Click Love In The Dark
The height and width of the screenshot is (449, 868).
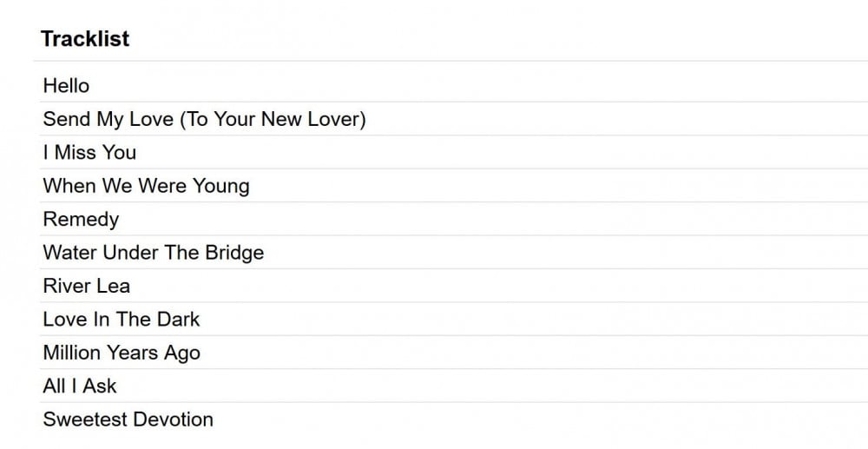coord(121,320)
